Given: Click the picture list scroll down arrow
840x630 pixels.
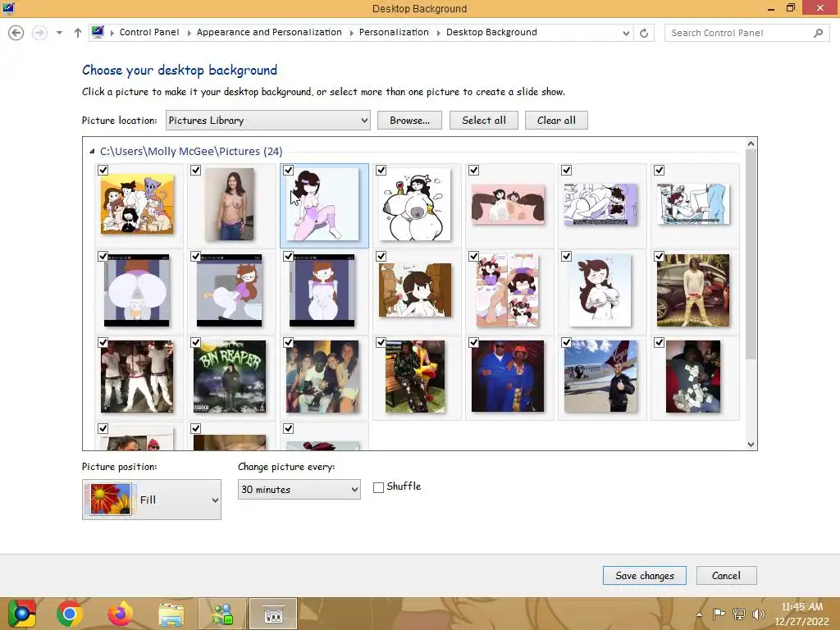Looking at the screenshot, I should (751, 444).
